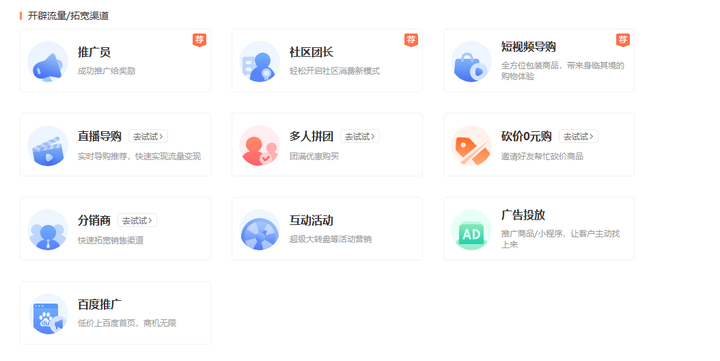This screenshot has height=361, width=720.
Task: Click 去试试 button next to 直播导购
Action: [148, 136]
